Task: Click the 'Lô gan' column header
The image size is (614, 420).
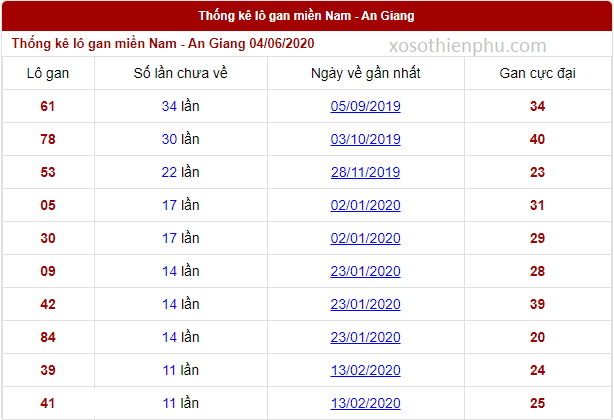Action: tap(48, 73)
